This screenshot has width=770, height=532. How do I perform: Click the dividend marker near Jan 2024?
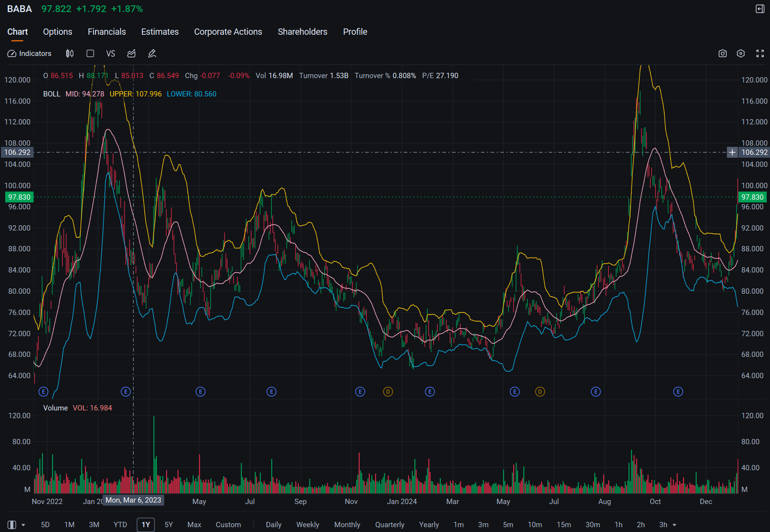pos(388,392)
